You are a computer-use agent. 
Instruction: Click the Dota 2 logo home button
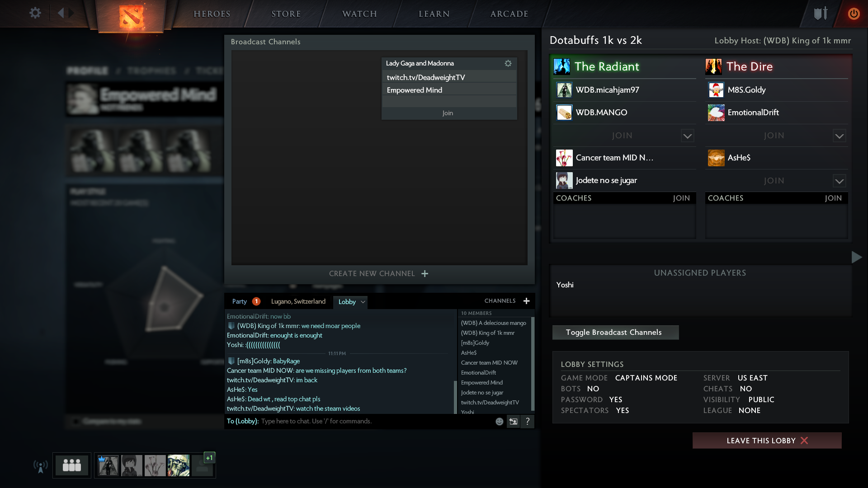(131, 16)
